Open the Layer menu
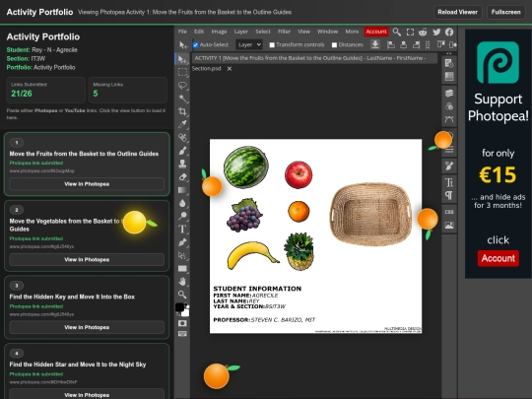The height and width of the screenshot is (399, 532). click(x=241, y=32)
